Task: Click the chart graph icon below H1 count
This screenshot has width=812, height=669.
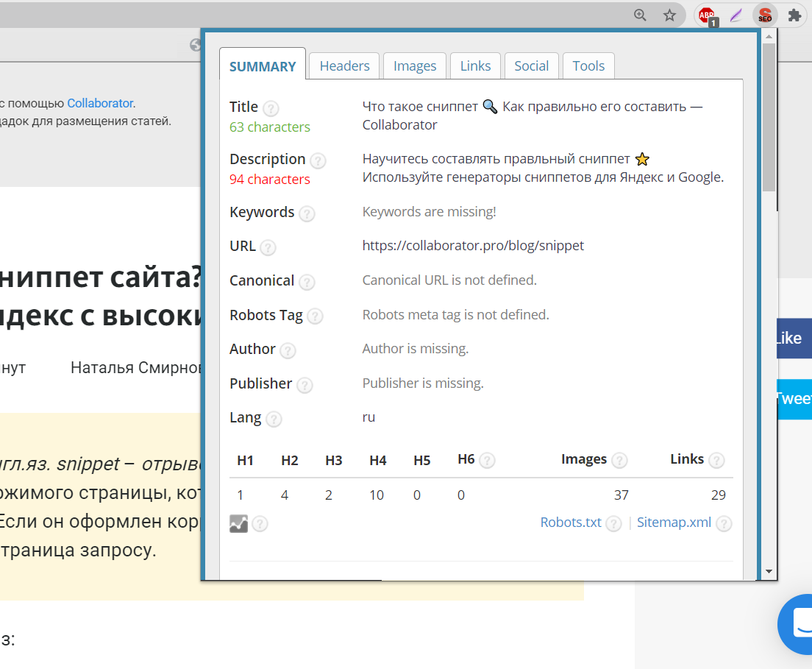Action: point(238,523)
